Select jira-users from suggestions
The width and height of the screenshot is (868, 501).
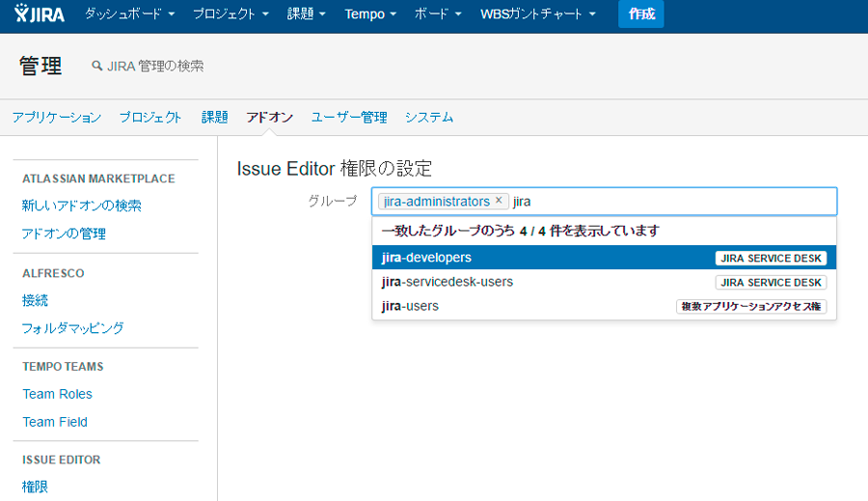tap(604, 306)
